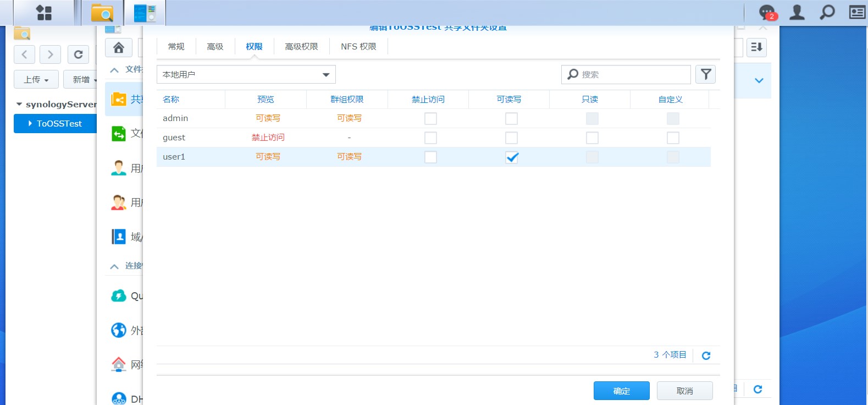Click sort order icon in background window
This screenshot has height=405, width=868.
click(756, 47)
